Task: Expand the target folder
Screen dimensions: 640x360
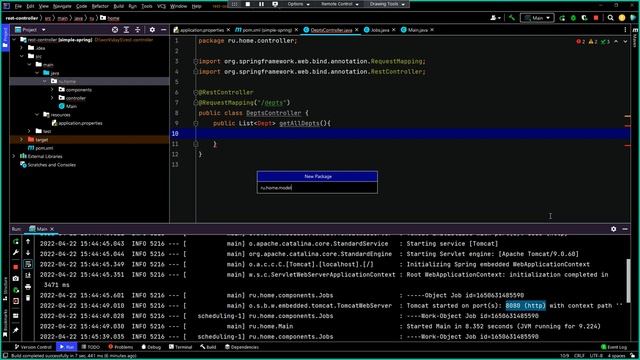Action: (x=22, y=140)
